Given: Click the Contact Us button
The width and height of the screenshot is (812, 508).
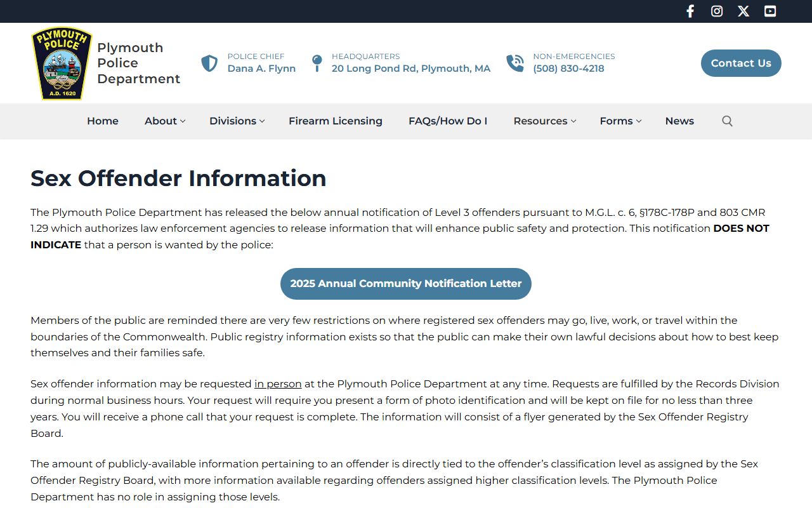Looking at the screenshot, I should coord(741,63).
